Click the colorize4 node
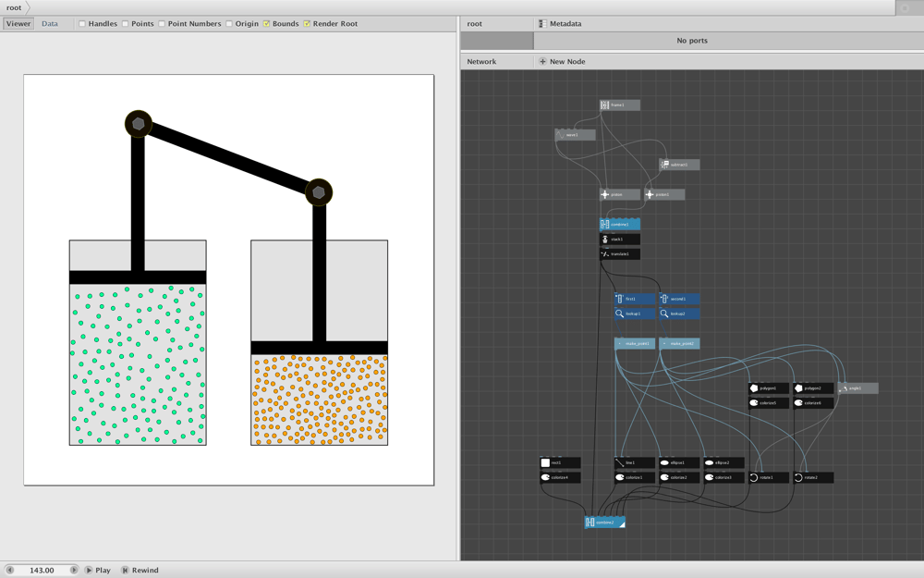Screen dimensions: 924x578 [560, 478]
